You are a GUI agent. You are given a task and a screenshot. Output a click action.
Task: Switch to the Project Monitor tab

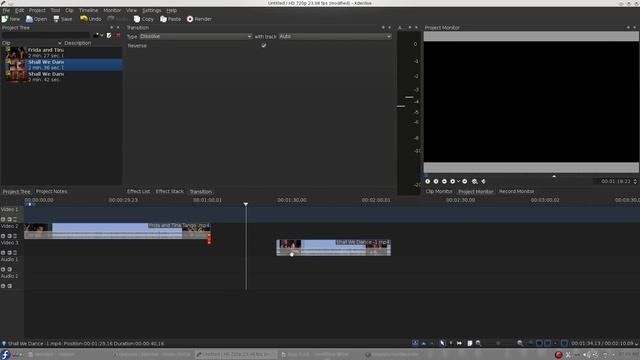pyautogui.click(x=476, y=191)
